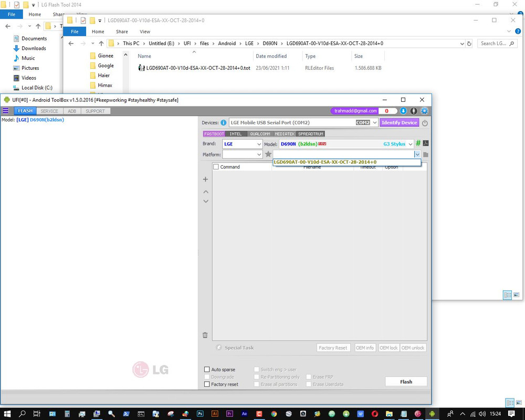This screenshot has width=525, height=420.
Task: Switch to the ADB tab
Action: pyautogui.click(x=72, y=111)
